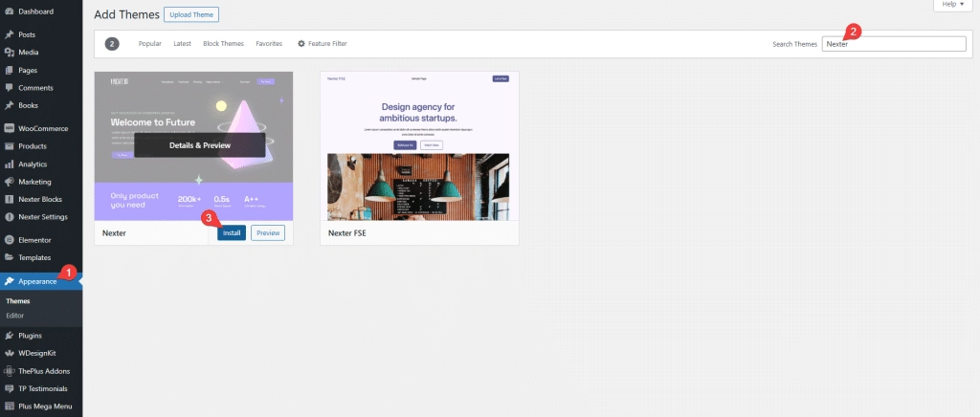The image size is (980, 417).
Task: Click the Dashboard icon in sidebar
Action: click(9, 11)
